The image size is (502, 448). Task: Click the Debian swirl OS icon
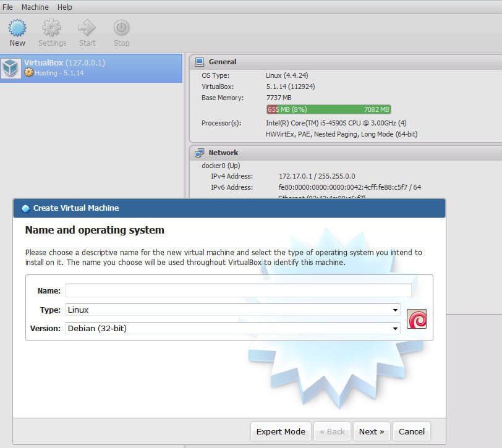tap(417, 319)
